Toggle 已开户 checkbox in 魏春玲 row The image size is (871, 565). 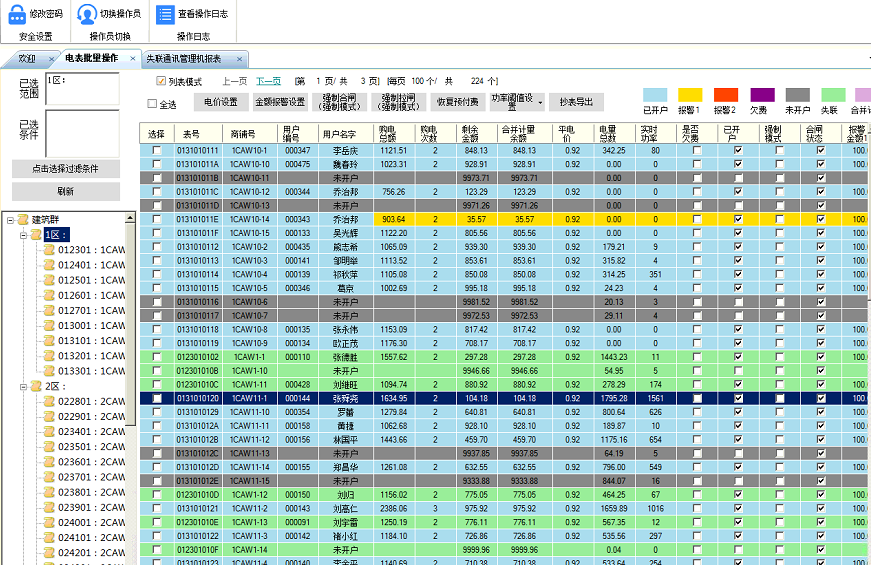pyautogui.click(x=738, y=164)
